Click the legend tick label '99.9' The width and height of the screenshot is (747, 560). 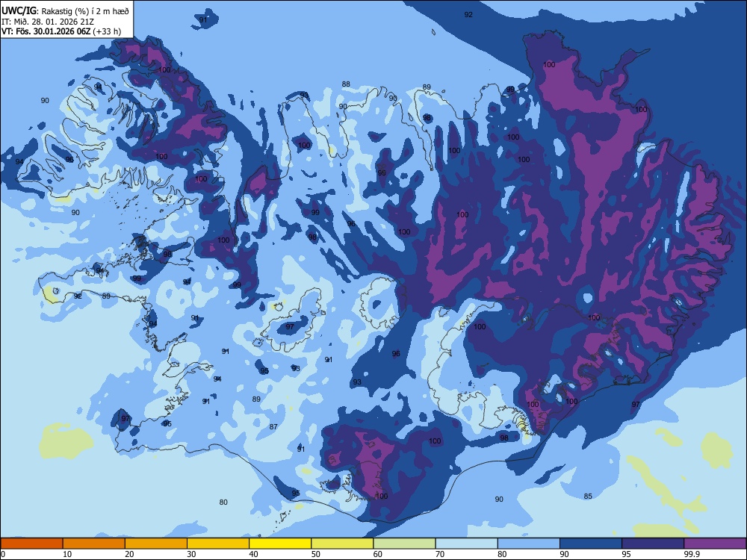(692, 554)
